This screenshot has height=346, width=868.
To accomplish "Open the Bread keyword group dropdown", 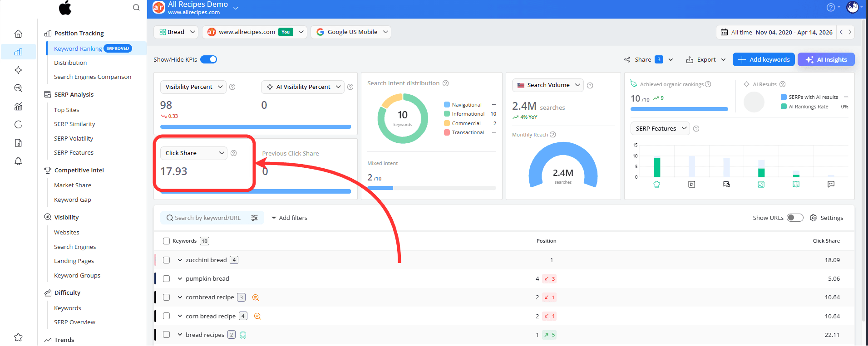I will point(176,32).
